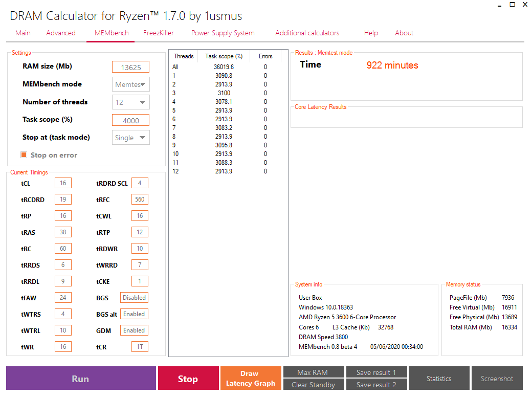Screen dimensions: 532x399
Task: Minimize the DRAM Calculator window
Action: click(x=499, y=5)
